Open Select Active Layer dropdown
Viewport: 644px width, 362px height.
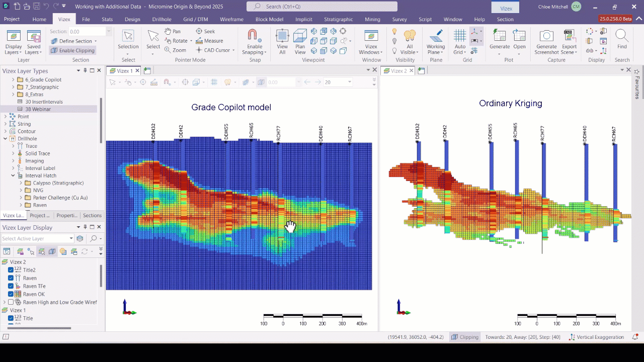(x=71, y=238)
